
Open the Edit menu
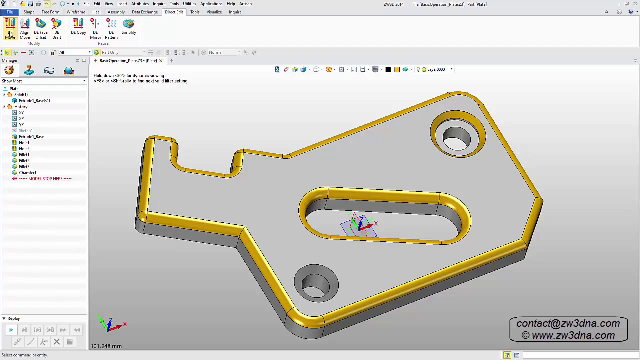[97, 4]
